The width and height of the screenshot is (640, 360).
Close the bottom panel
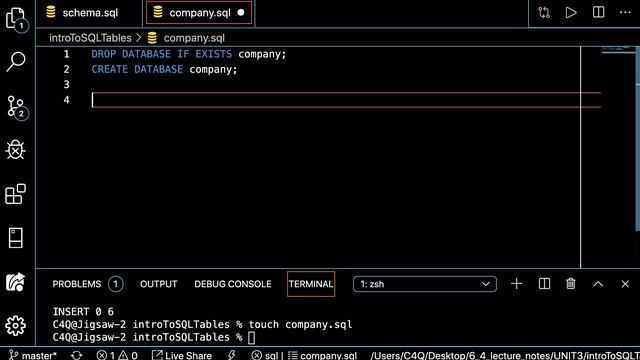pyautogui.click(x=625, y=284)
